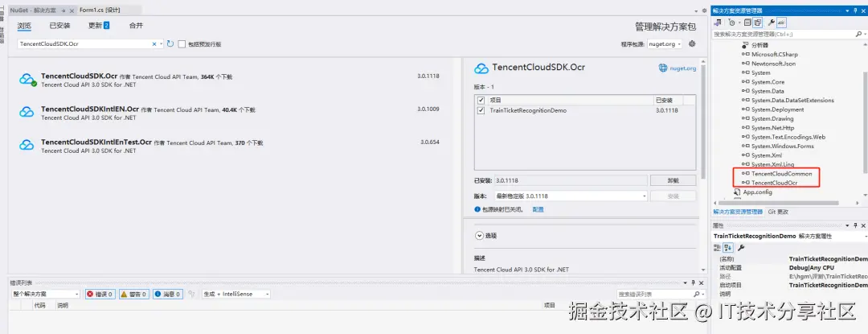Click the info icon beside package source mapping
The image size is (868, 334).
tap(477, 209)
